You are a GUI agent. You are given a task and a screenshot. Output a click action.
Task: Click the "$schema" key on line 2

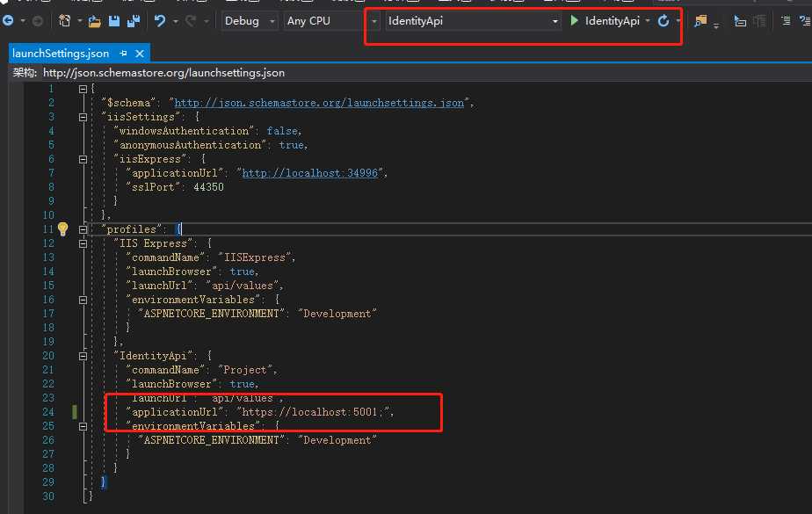point(129,103)
